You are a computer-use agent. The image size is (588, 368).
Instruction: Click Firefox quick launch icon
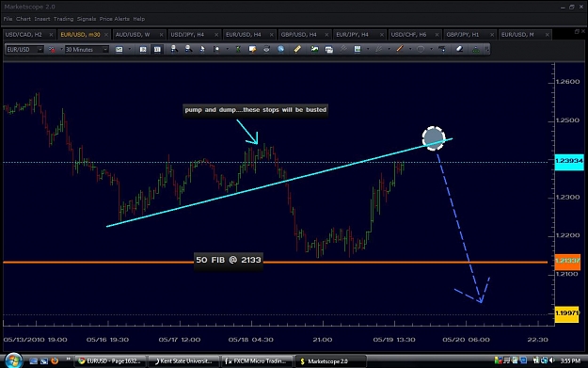(55, 360)
